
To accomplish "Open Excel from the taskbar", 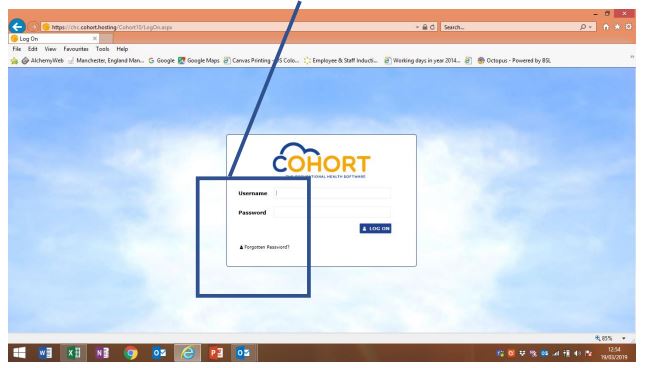I will point(74,353).
